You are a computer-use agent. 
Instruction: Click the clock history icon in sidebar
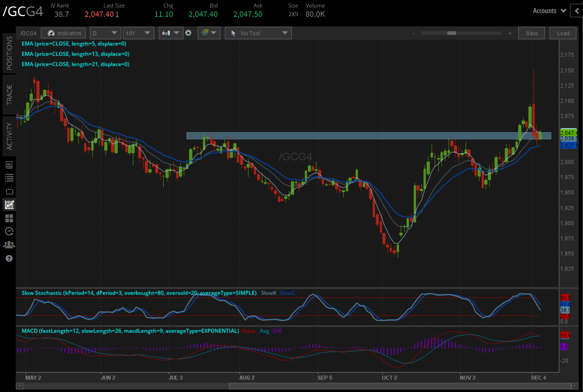(x=9, y=231)
